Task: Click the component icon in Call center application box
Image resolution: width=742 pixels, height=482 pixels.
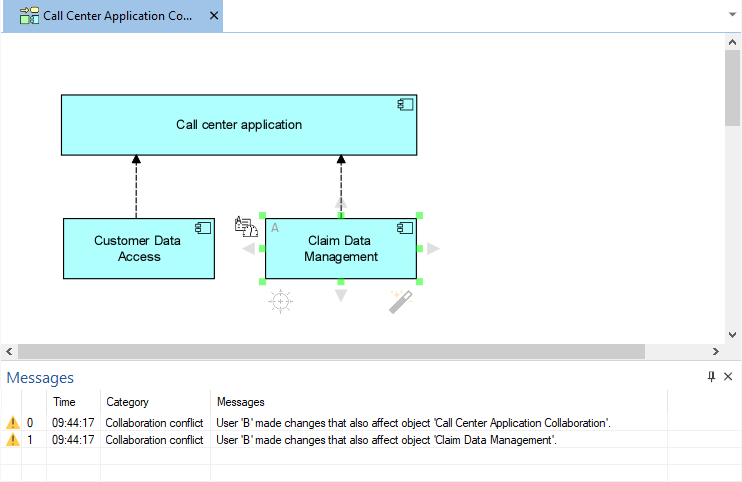Action: (405, 104)
